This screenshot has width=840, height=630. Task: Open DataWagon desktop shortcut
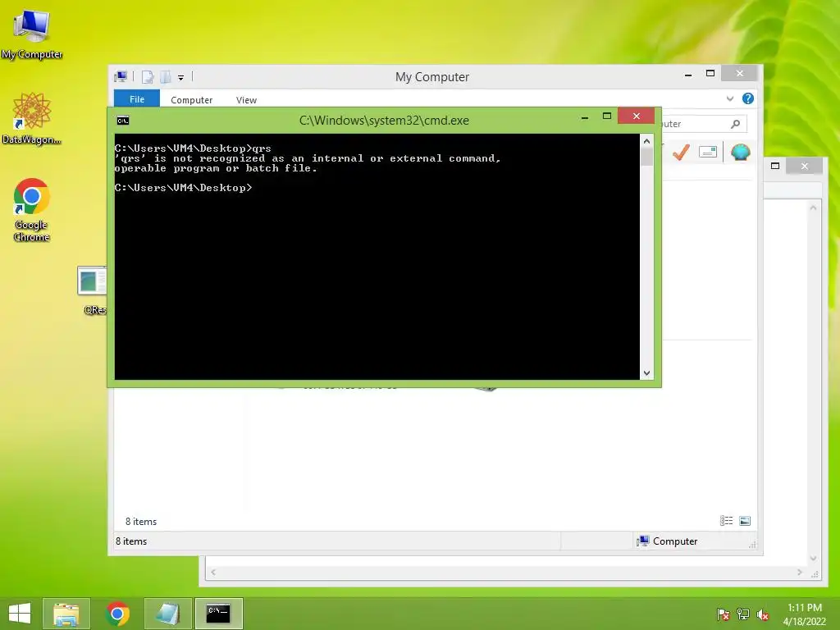click(x=32, y=118)
